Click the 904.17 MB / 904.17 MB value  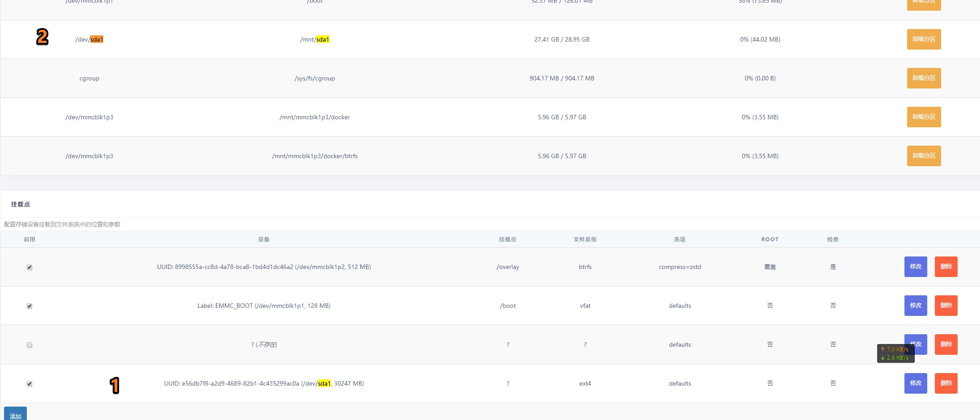click(562, 78)
